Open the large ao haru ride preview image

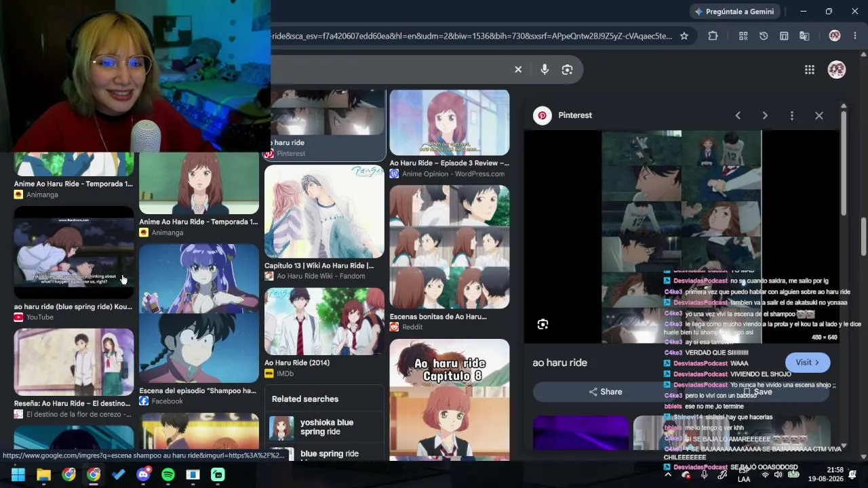pos(682,237)
